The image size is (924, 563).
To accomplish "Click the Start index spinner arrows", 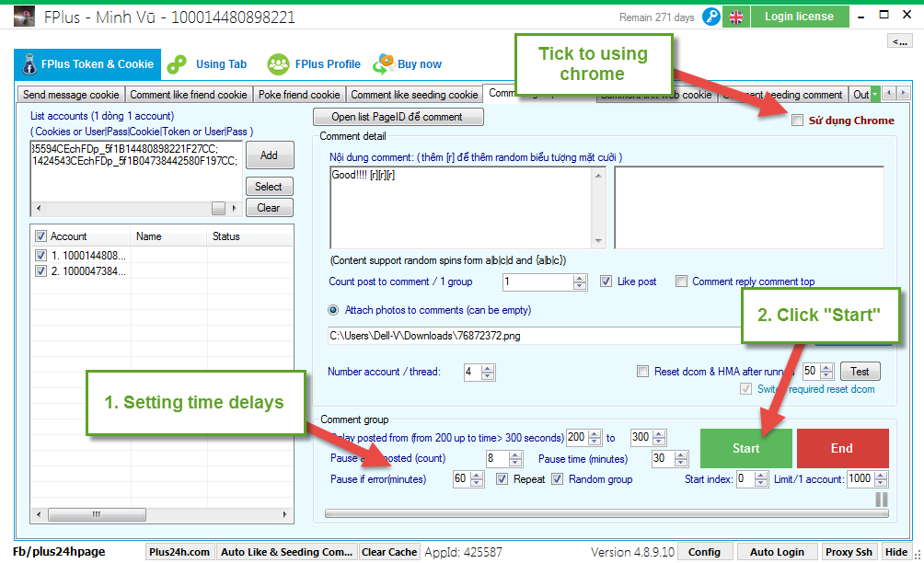I will pos(761,479).
